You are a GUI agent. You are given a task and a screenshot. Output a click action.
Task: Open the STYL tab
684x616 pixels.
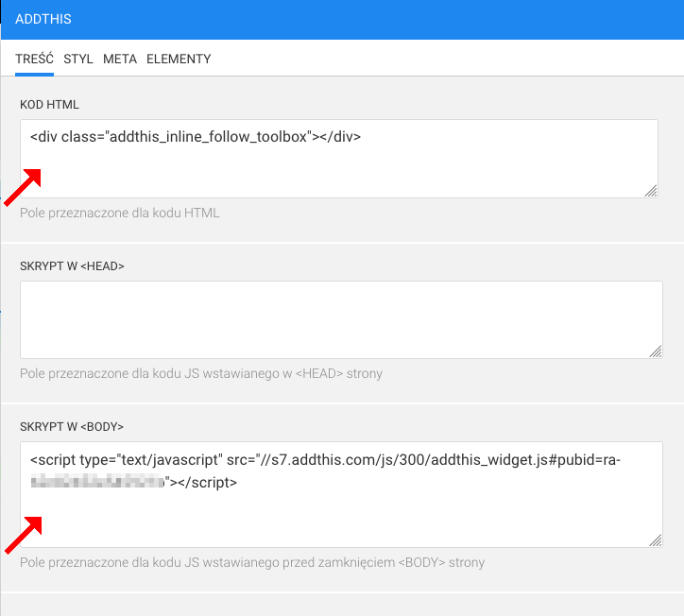pos(78,59)
